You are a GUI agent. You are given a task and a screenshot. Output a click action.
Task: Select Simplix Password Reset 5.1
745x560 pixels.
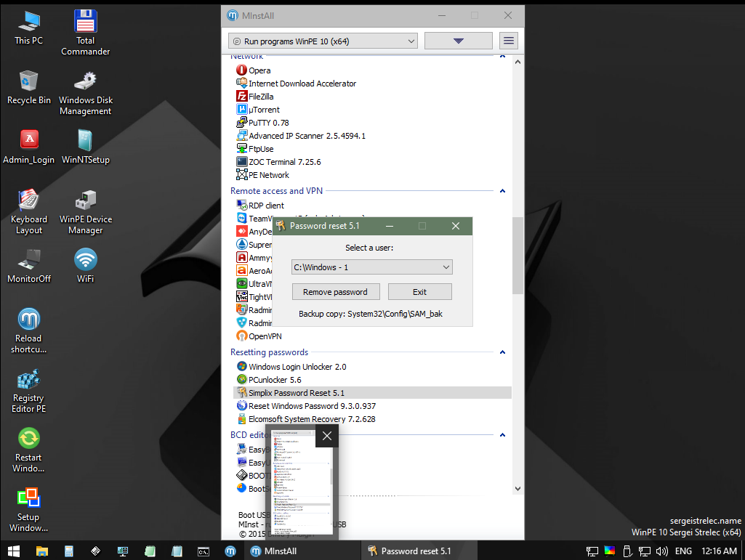[x=372, y=393]
